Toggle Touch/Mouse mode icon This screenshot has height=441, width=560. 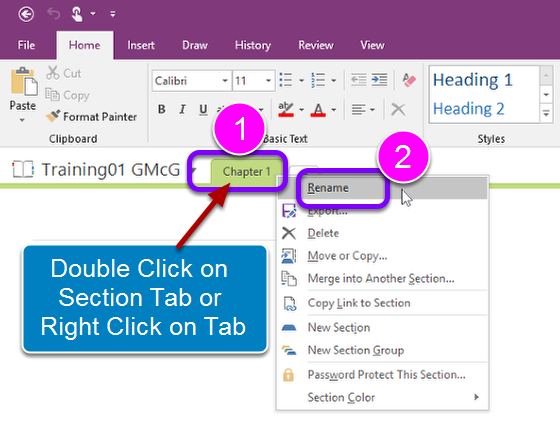pos(76,15)
